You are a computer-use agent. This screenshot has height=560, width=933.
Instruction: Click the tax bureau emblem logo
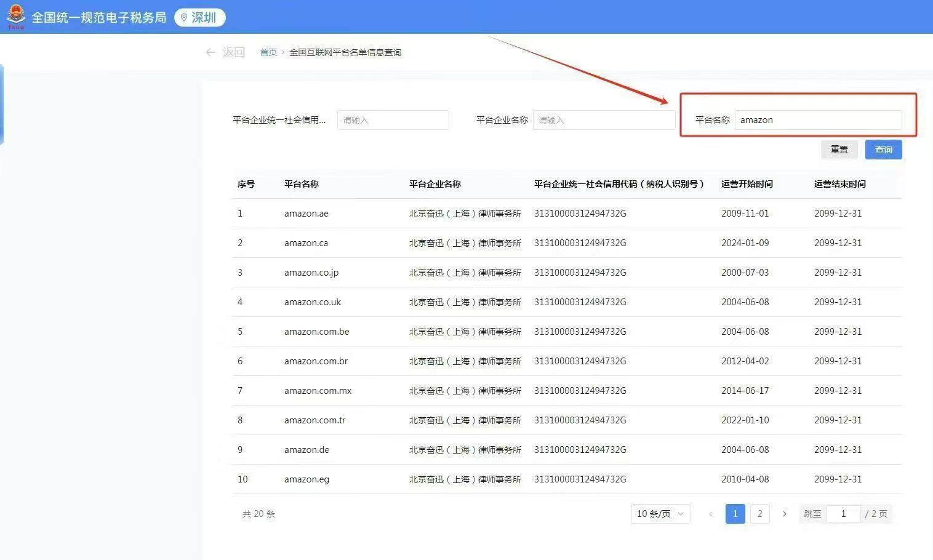pyautogui.click(x=15, y=17)
